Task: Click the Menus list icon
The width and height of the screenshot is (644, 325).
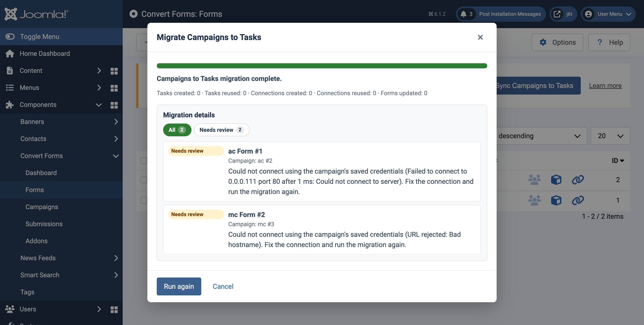Action: tap(10, 88)
